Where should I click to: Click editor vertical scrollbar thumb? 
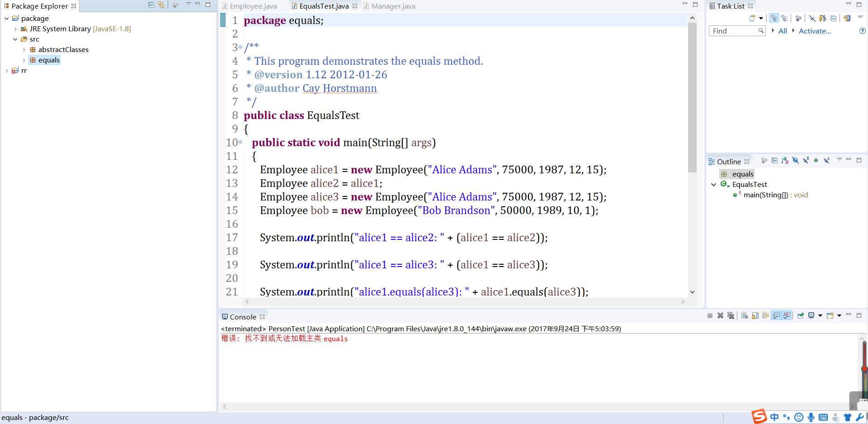click(x=692, y=97)
